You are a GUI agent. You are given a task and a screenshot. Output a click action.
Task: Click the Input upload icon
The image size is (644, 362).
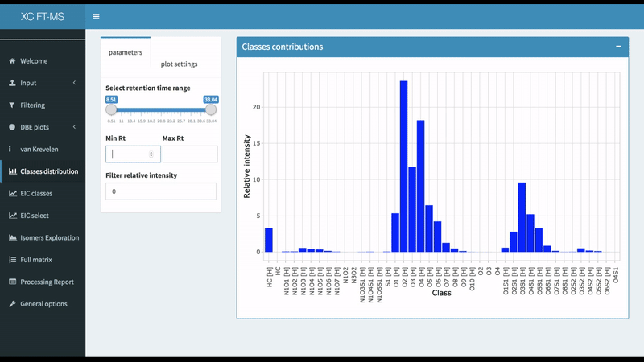click(x=12, y=83)
